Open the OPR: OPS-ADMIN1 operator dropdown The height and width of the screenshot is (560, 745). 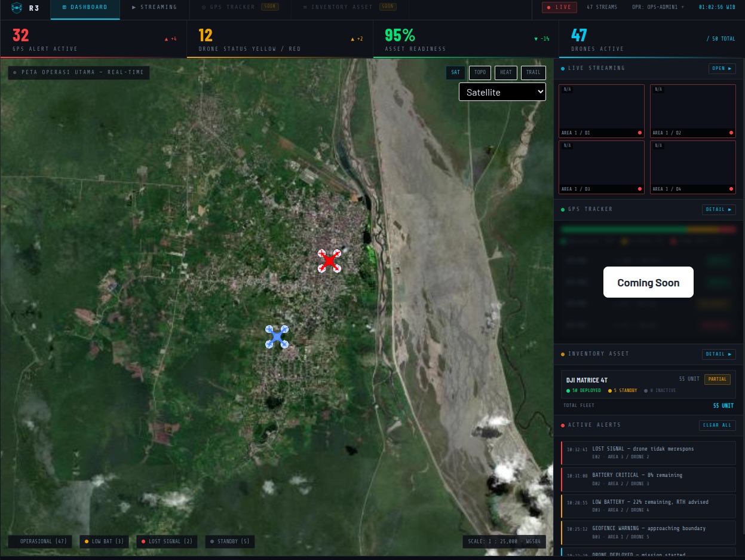coord(658,7)
